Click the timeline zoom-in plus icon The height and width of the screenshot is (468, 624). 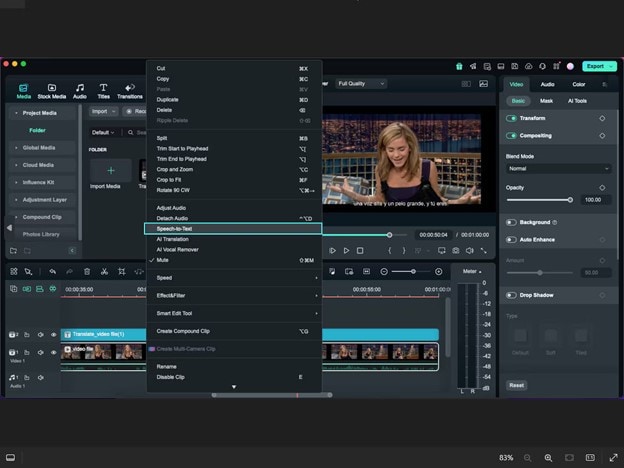[439, 271]
